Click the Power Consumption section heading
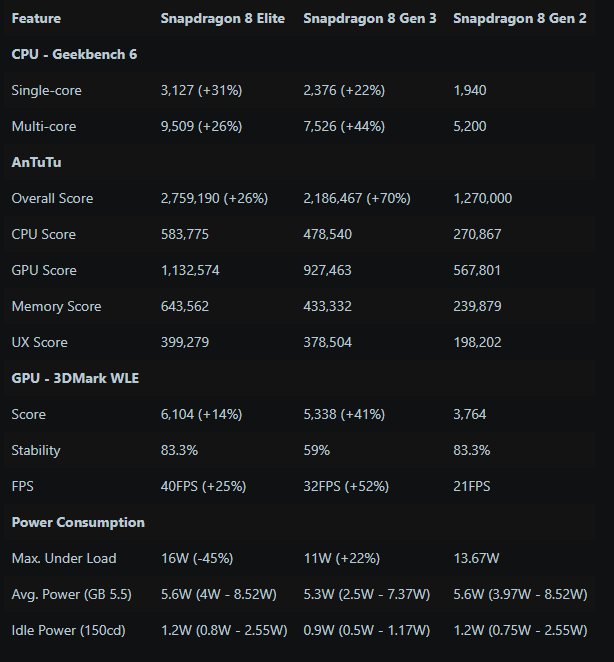This screenshot has height=662, width=614. click(x=78, y=522)
